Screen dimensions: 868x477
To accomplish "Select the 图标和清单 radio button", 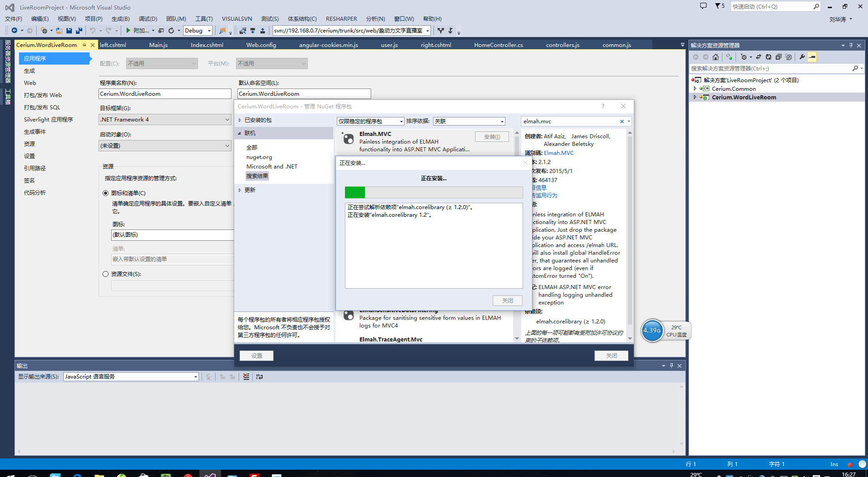I will point(106,193).
